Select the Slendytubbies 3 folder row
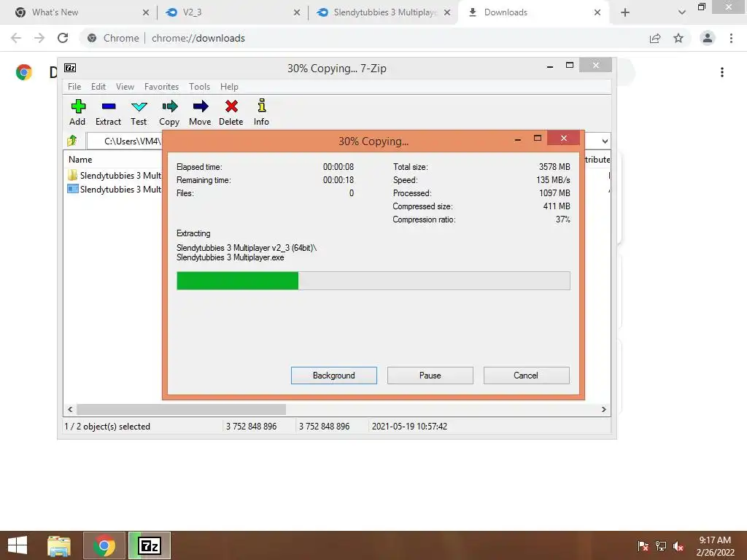Viewport: 747px width, 560px height. pos(115,175)
